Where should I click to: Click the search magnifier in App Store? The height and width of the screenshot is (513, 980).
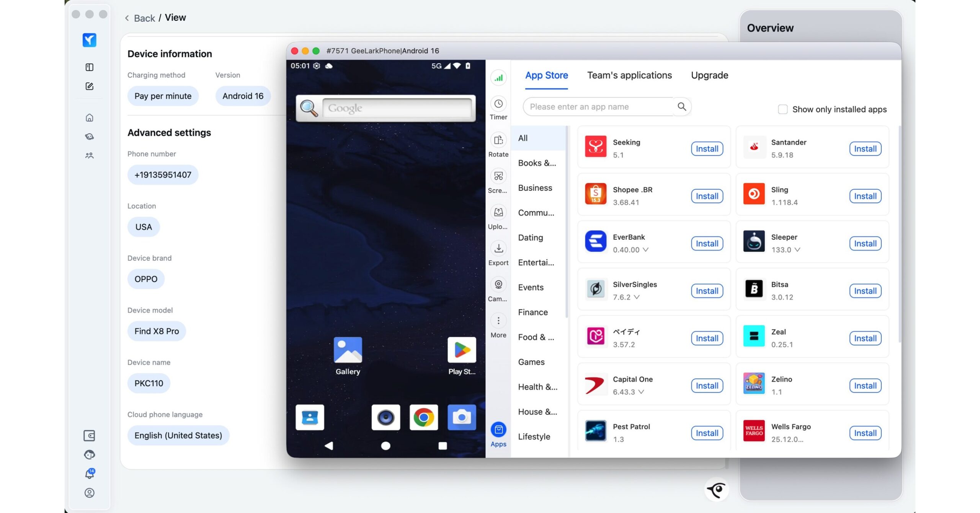[681, 107]
